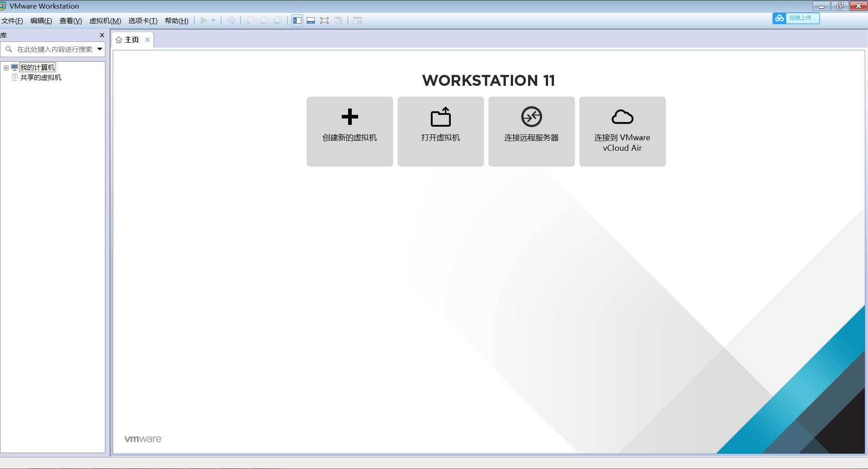Click the 连接到 VMware vCloud Air tile
This screenshot has width=868, height=469.
623,132
